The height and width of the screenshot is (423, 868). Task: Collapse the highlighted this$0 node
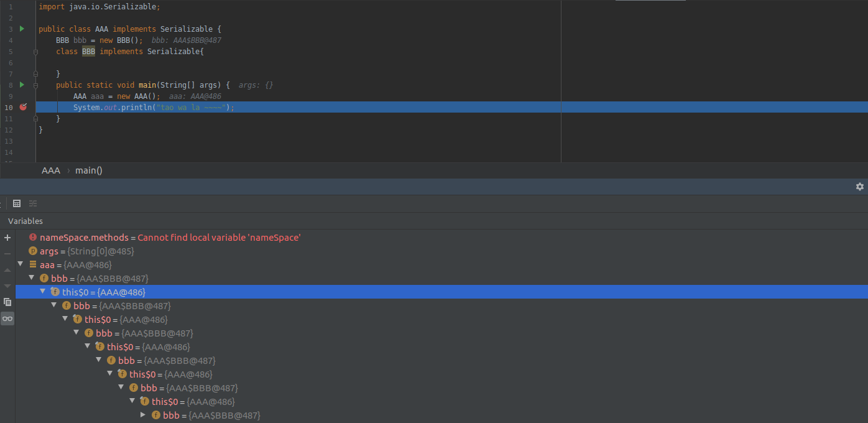pos(43,291)
